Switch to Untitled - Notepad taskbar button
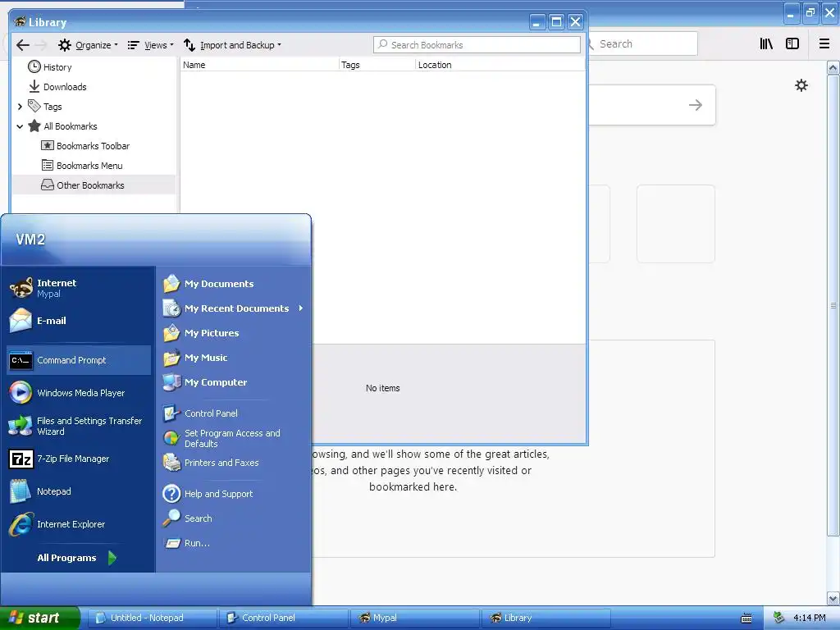 (152, 618)
